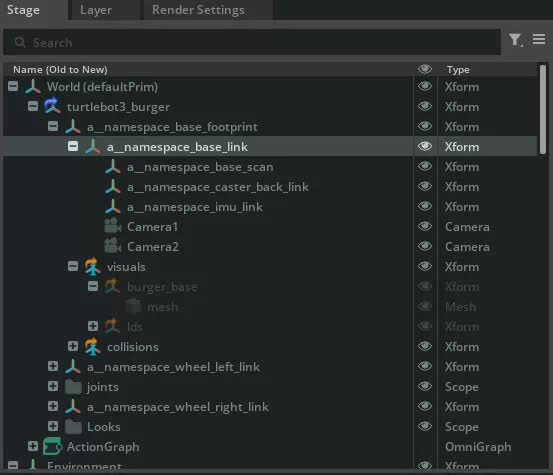Hide the a__namespace_imu_link prim
The width and height of the screenshot is (553, 475).
[x=425, y=206]
